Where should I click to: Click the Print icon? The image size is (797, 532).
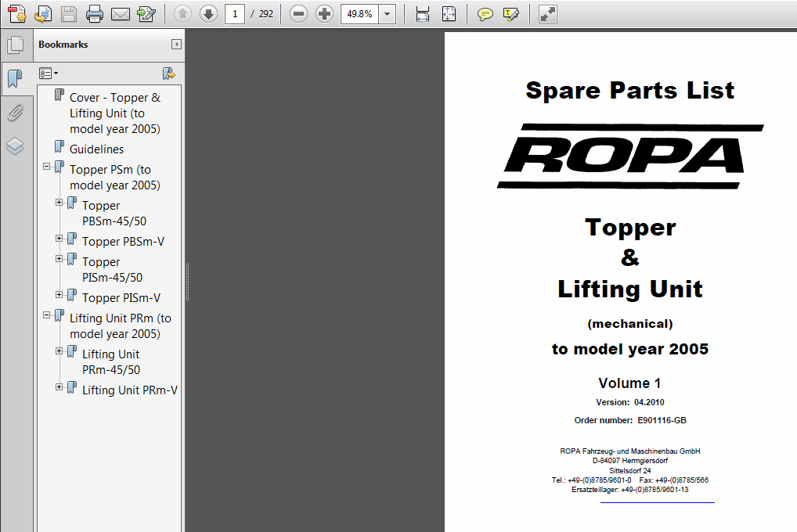coord(95,14)
